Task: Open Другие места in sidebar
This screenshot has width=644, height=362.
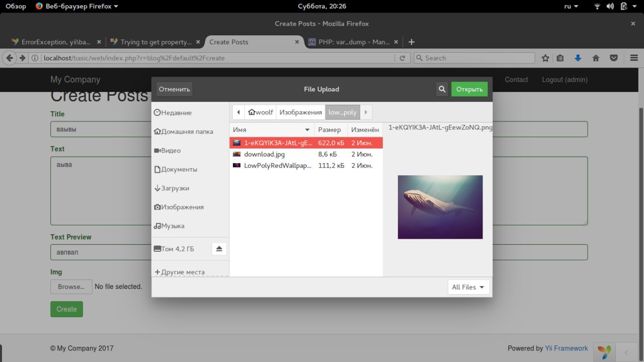Action: 190,272
